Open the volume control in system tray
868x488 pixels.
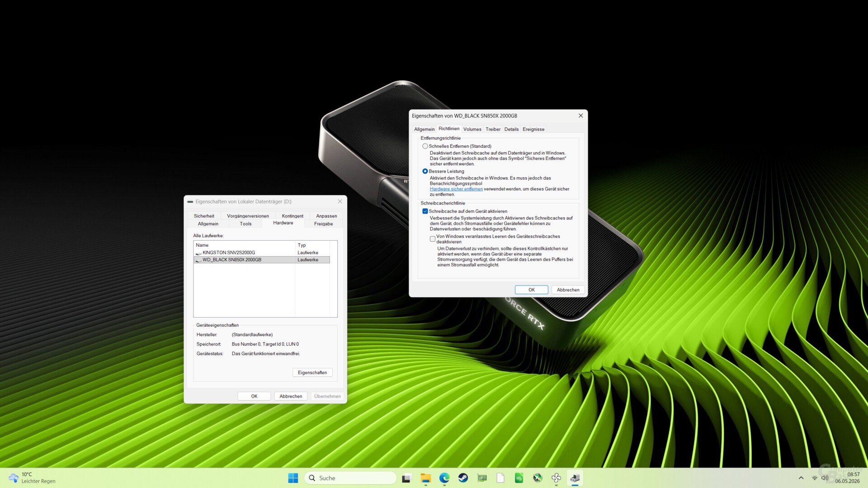coord(825,478)
